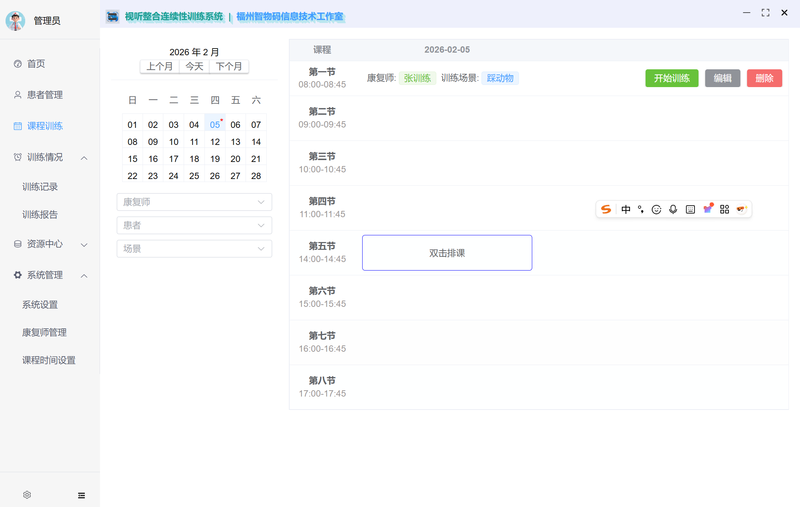Click the administrator avatar picture

click(x=15, y=21)
